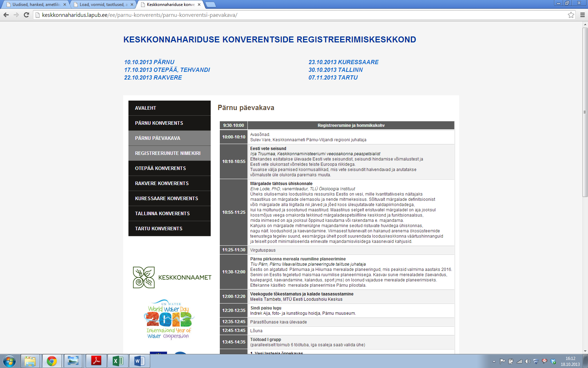Click the taskbar clock showing 16:12

(570, 361)
